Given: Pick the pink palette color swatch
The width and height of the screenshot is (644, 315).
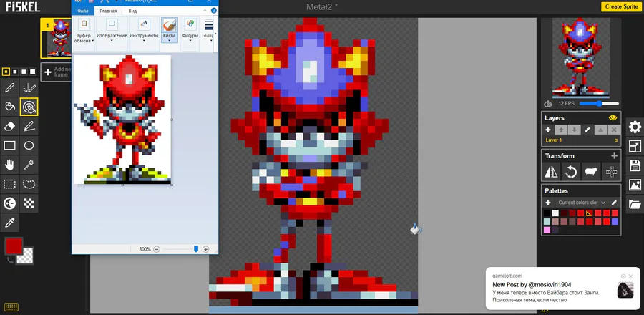Looking at the screenshot, I should click(547, 230).
